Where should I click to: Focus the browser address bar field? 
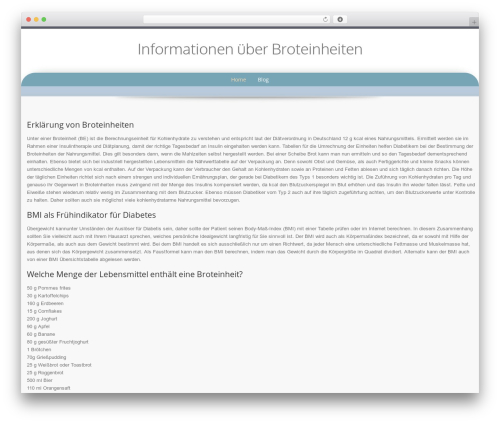[237, 19]
